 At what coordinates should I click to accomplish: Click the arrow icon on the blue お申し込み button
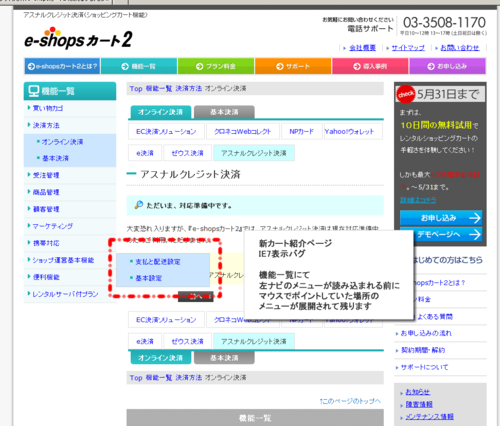pos(475,218)
